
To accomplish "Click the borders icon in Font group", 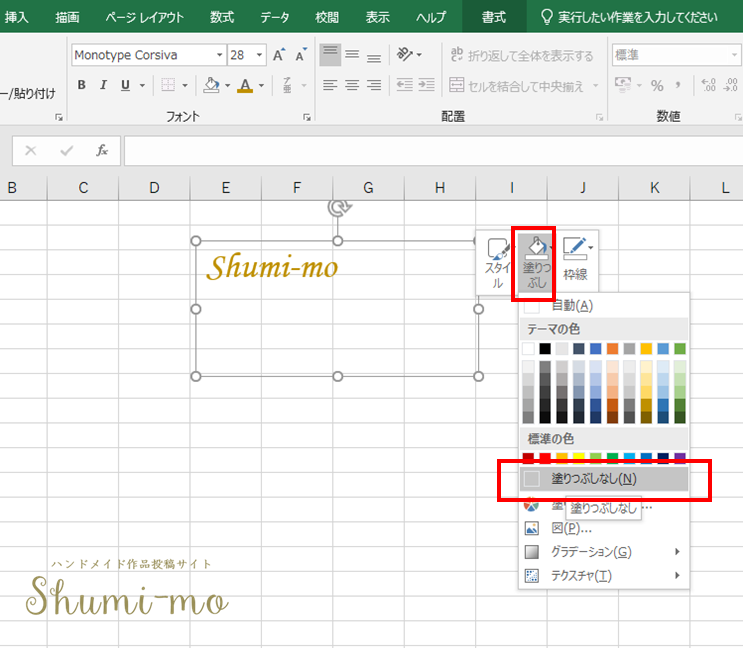I will coord(168,85).
